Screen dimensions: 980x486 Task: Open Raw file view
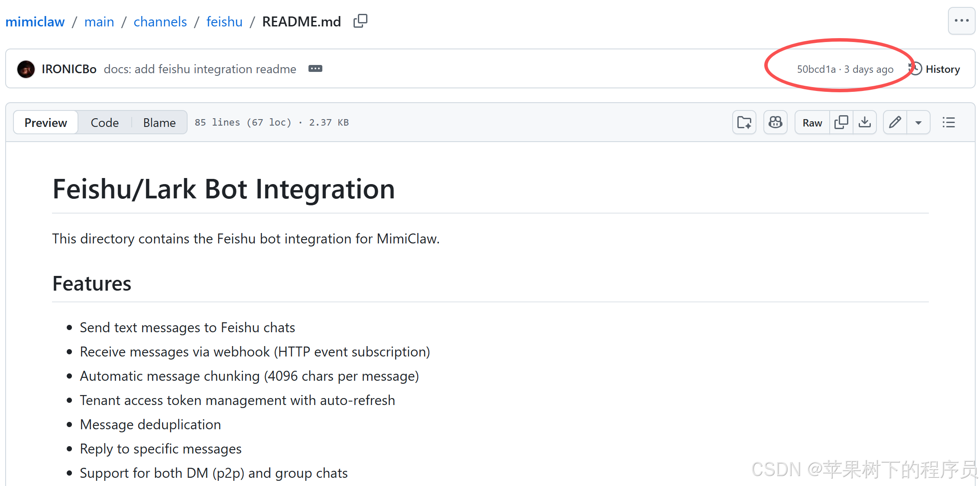[812, 123]
